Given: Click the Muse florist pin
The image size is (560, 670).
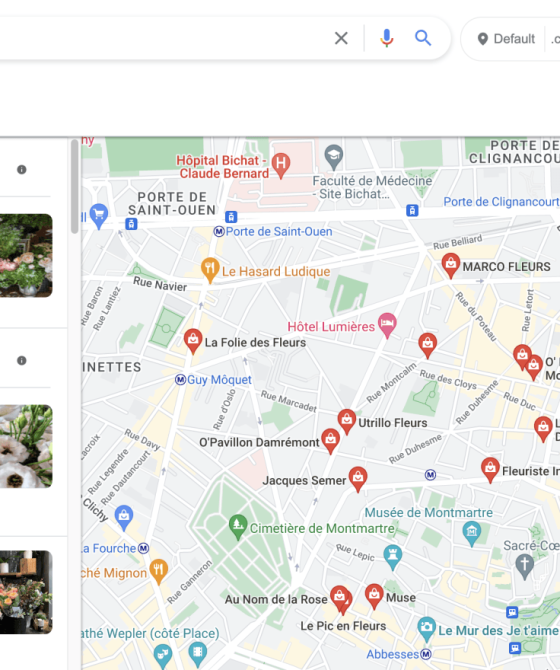Looking at the screenshot, I should (374, 596).
